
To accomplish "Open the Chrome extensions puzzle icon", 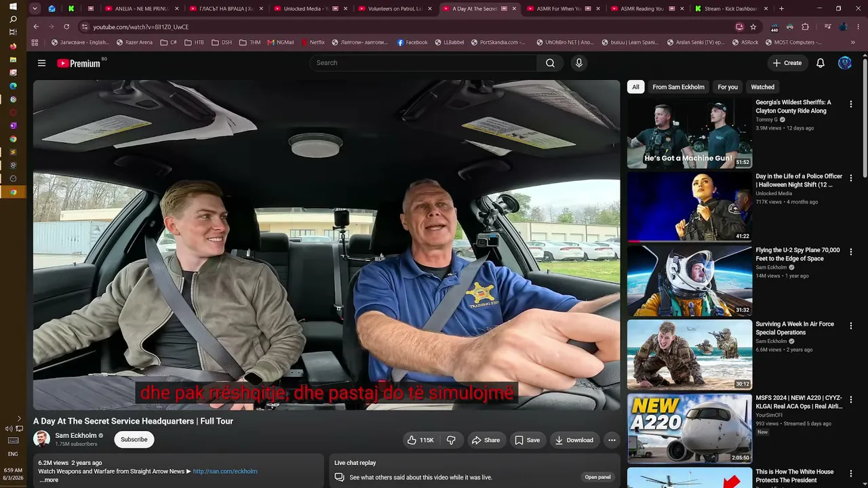I will click(x=806, y=26).
